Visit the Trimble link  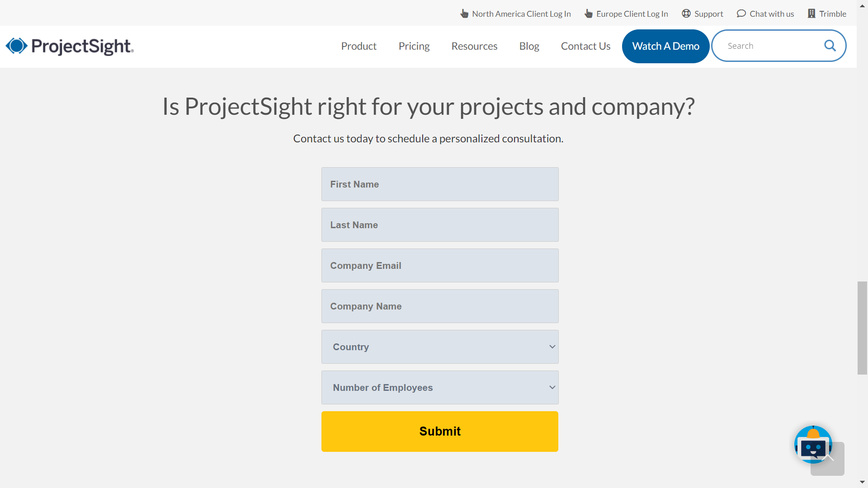click(833, 14)
